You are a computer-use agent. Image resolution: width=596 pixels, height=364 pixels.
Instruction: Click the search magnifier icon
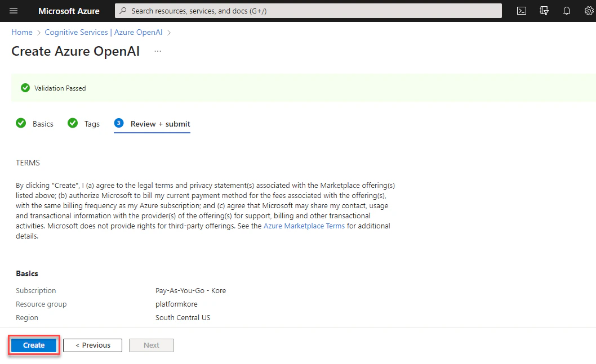(x=123, y=11)
